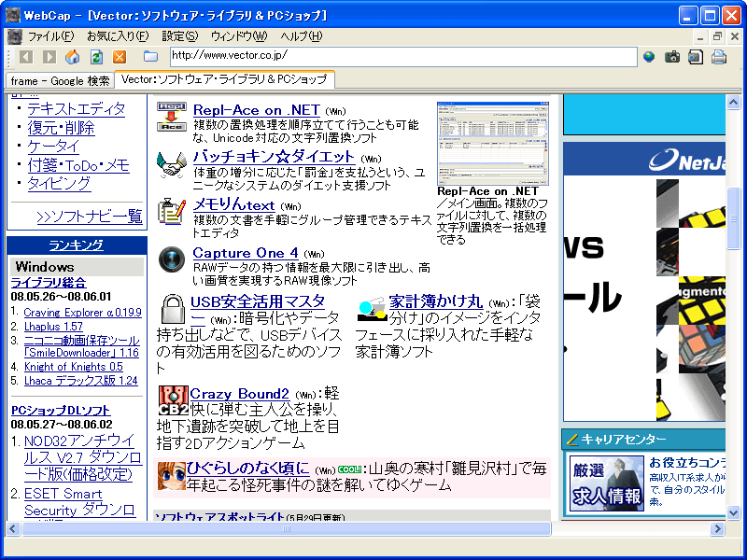The width and height of the screenshot is (747, 560).
Task: Open the Lhaca デラックス版 1.24 link
Action: pos(81,381)
